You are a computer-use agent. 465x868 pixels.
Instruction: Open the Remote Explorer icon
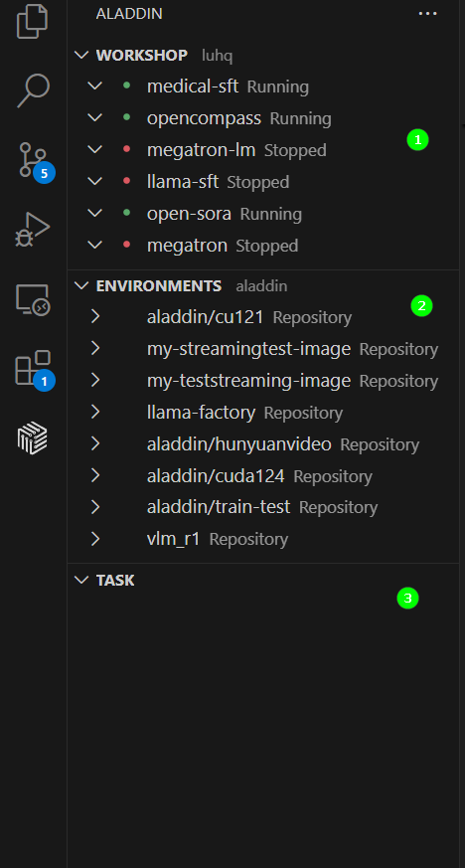pyautogui.click(x=33, y=299)
